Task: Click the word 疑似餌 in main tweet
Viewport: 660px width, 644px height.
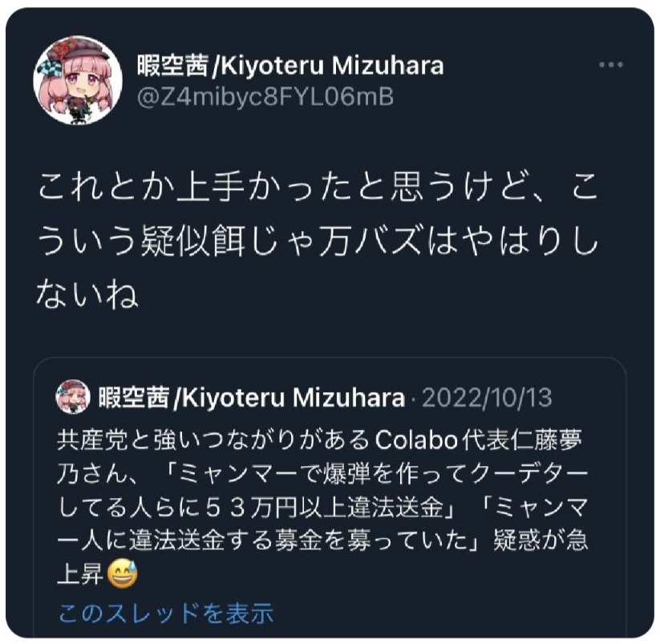Action: pyautogui.click(x=192, y=242)
